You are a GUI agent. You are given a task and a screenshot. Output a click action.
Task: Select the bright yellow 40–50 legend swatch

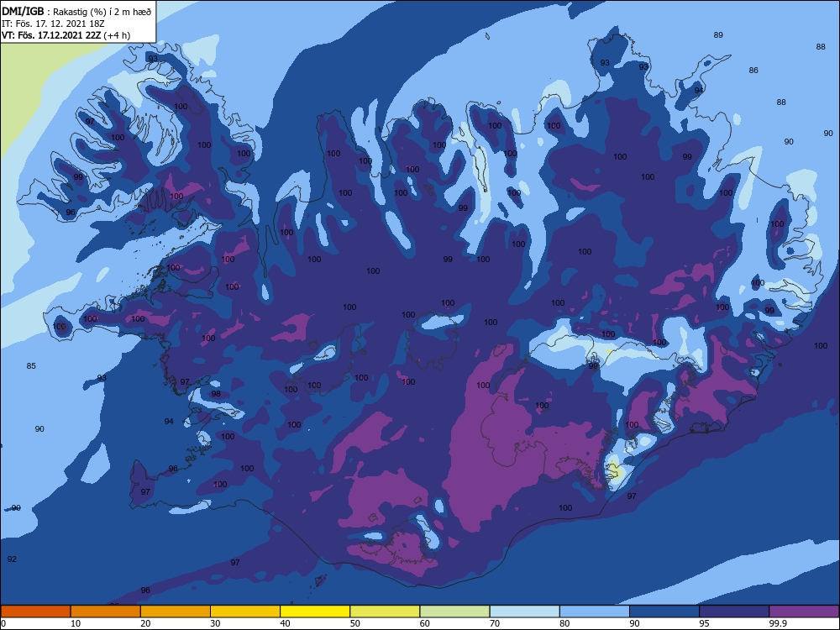coord(315,612)
